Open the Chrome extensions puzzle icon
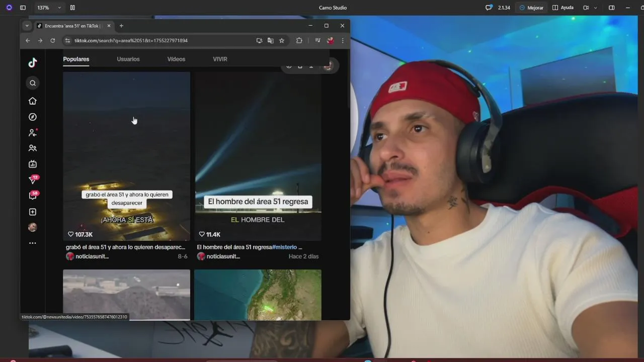Viewport: 644px width, 362px height. pos(299,40)
